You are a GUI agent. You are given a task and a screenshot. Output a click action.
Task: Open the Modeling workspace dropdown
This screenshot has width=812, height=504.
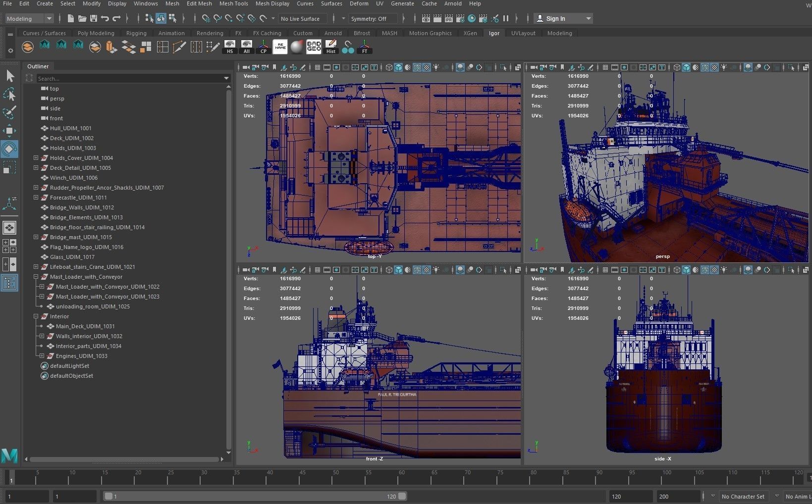[29, 19]
